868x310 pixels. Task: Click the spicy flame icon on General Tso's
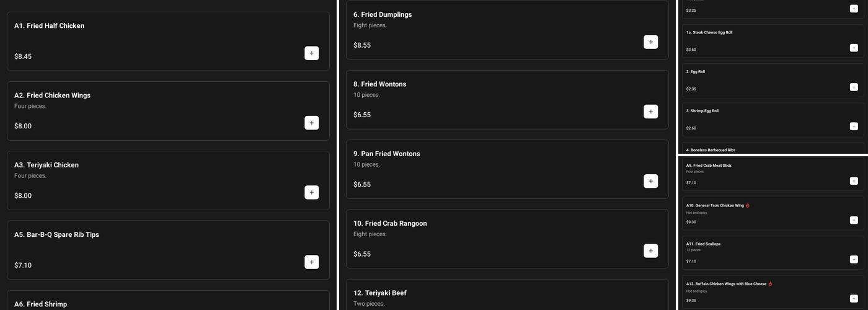[x=748, y=205]
